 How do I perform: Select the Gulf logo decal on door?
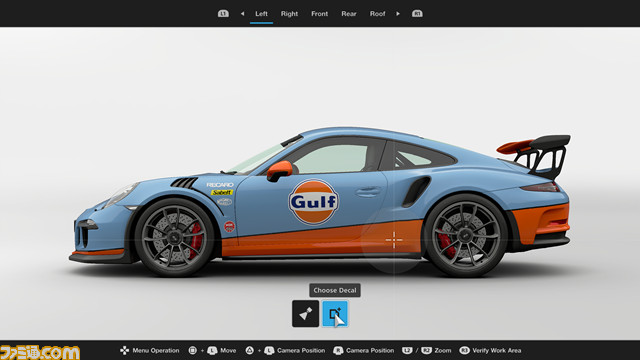point(313,202)
